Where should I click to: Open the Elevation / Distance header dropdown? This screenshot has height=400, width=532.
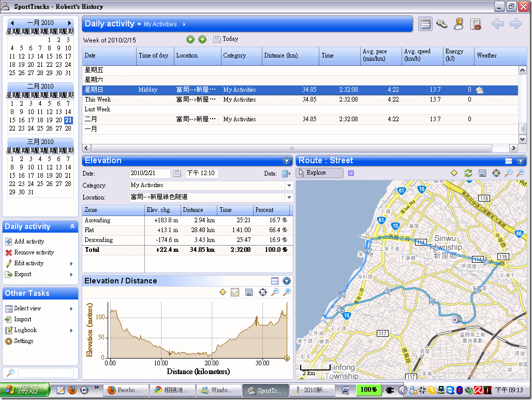pos(287,281)
